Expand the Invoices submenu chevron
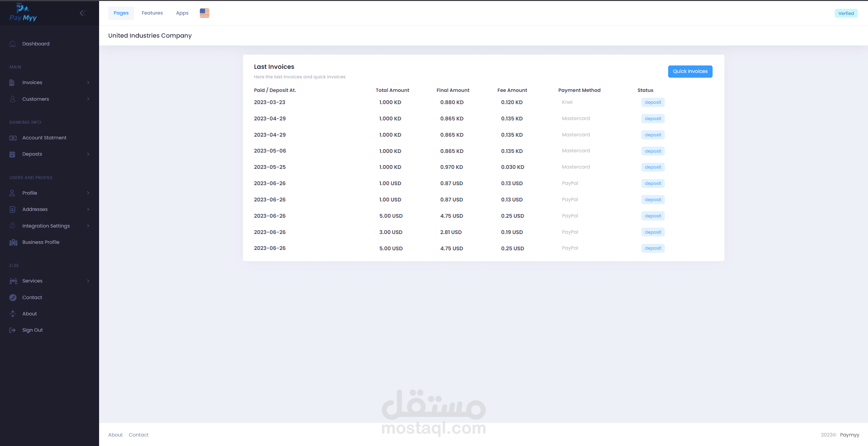 point(88,82)
